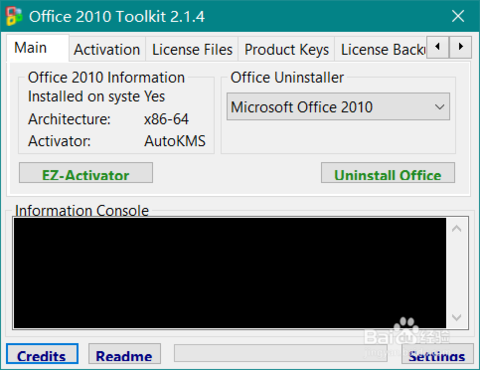480x370 pixels.
Task: Click the EZ-Activator button
Action: pos(86,173)
